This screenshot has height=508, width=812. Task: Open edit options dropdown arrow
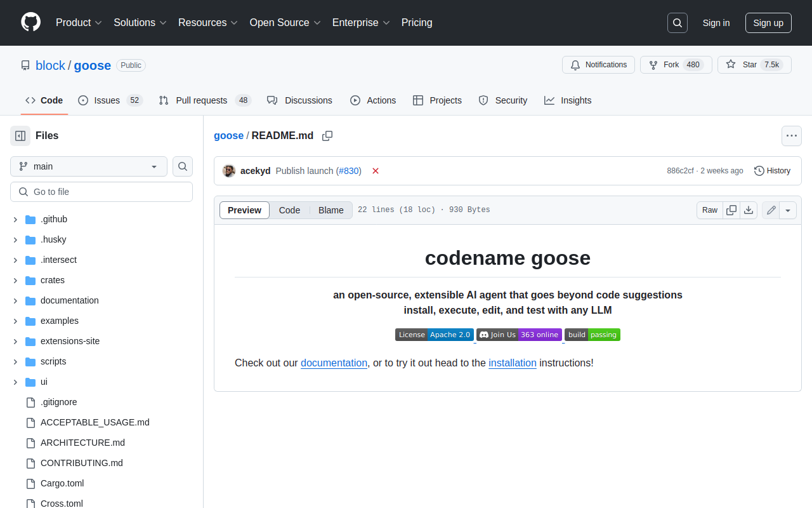point(788,210)
